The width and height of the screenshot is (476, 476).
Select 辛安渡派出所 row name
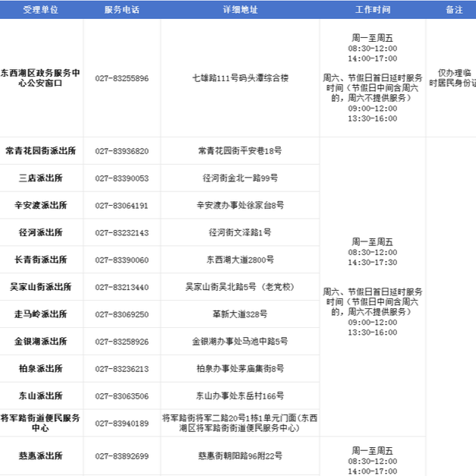(41, 205)
